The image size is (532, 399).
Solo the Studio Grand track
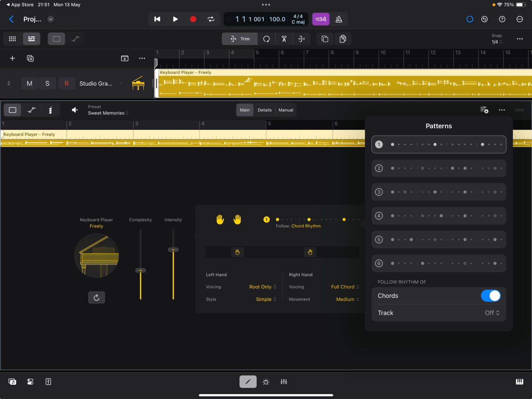pos(47,83)
